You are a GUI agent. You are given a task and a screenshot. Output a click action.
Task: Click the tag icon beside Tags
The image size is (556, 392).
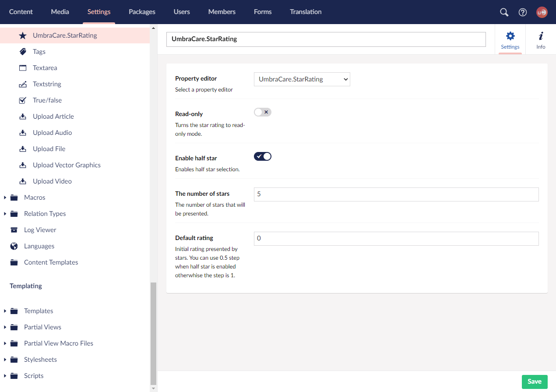pyautogui.click(x=23, y=52)
